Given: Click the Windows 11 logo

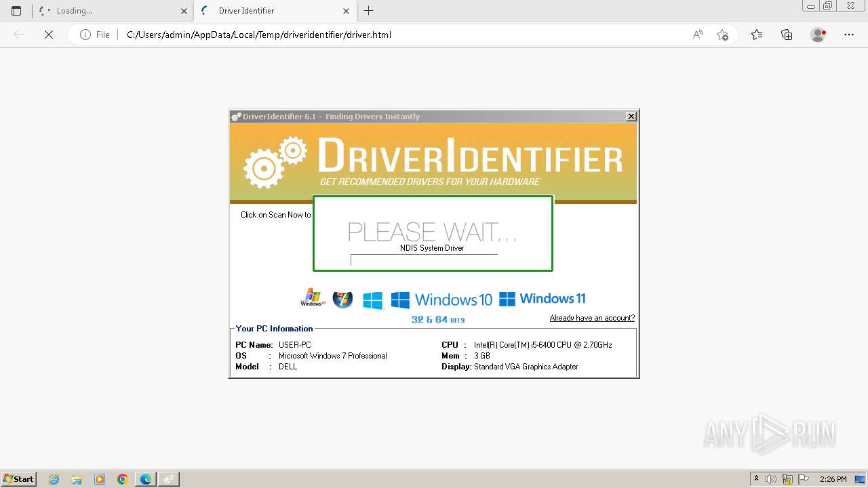Looking at the screenshot, I should [542, 298].
